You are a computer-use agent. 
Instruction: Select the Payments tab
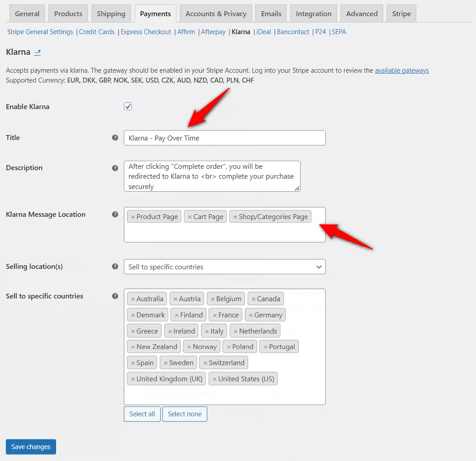point(155,13)
